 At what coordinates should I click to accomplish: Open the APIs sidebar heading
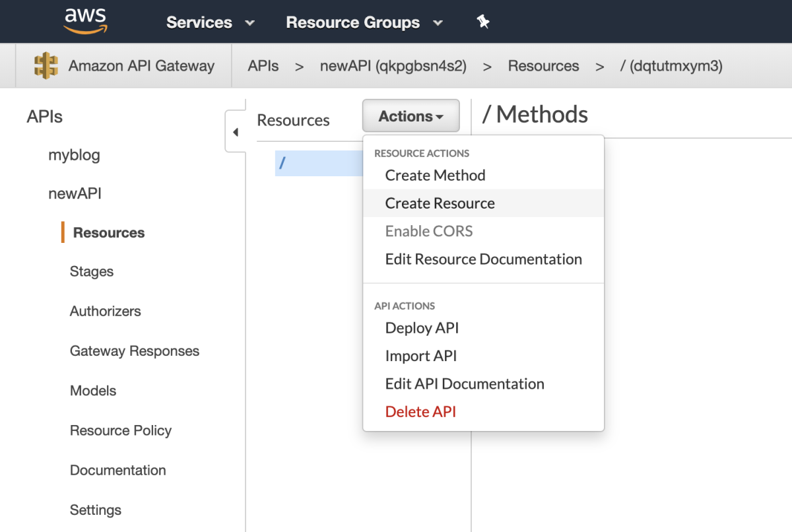coord(45,117)
